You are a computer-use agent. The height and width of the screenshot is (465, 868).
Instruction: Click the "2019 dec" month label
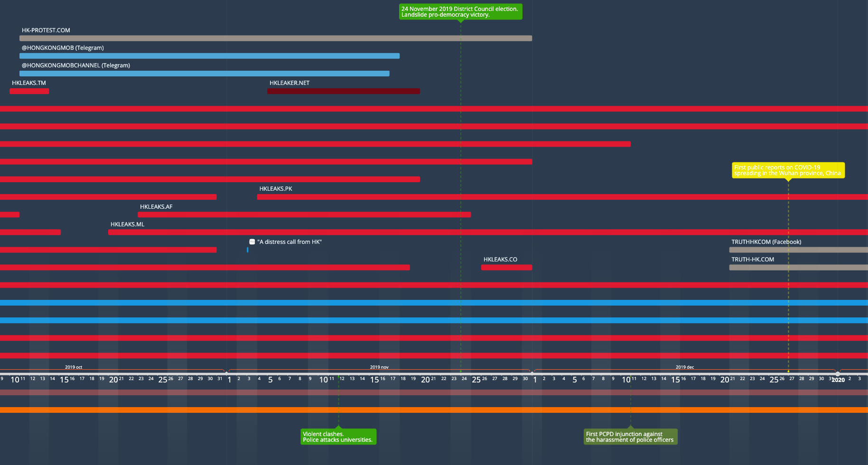(685, 367)
